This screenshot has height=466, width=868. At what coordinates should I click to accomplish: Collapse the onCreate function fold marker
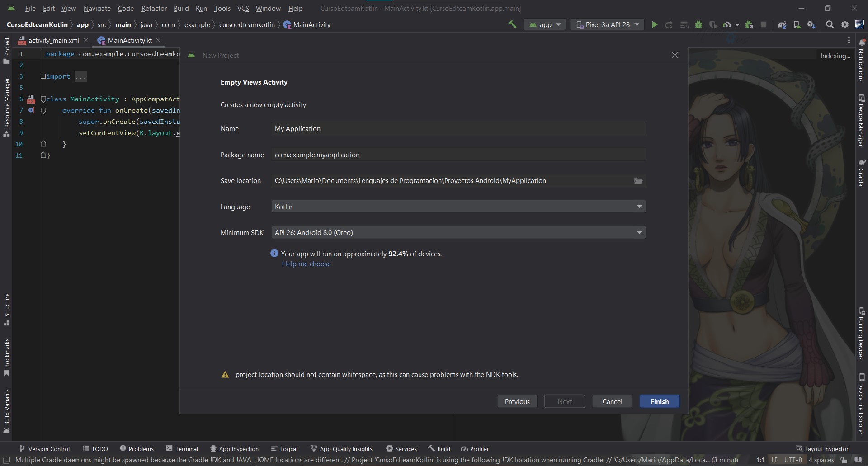click(43, 110)
